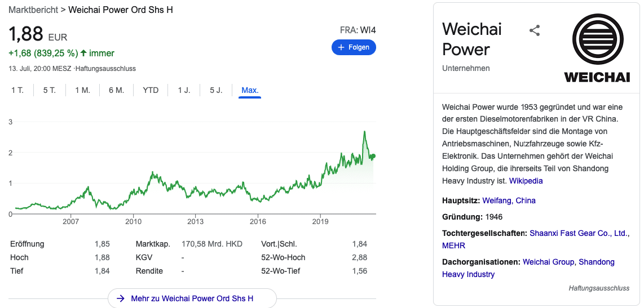Viewport: 644px width, 308px height.
Task: Click the Weichai Power title in the panel
Action: pyautogui.click(x=472, y=39)
